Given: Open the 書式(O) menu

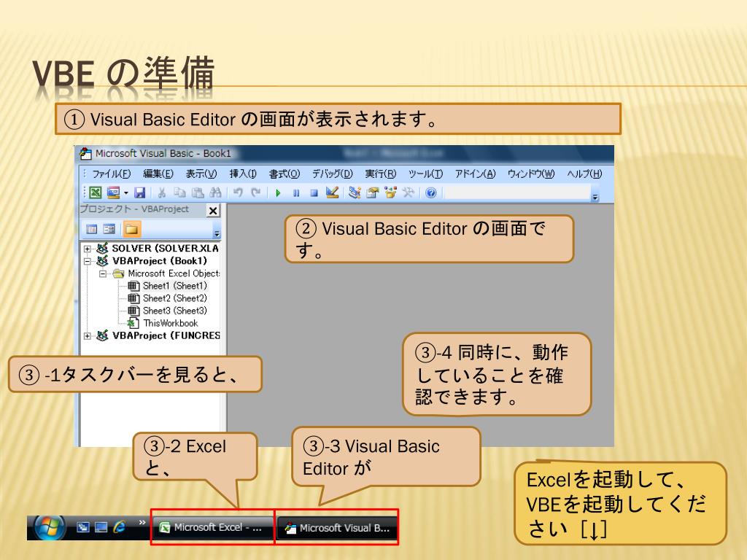Looking at the screenshot, I should click(285, 174).
